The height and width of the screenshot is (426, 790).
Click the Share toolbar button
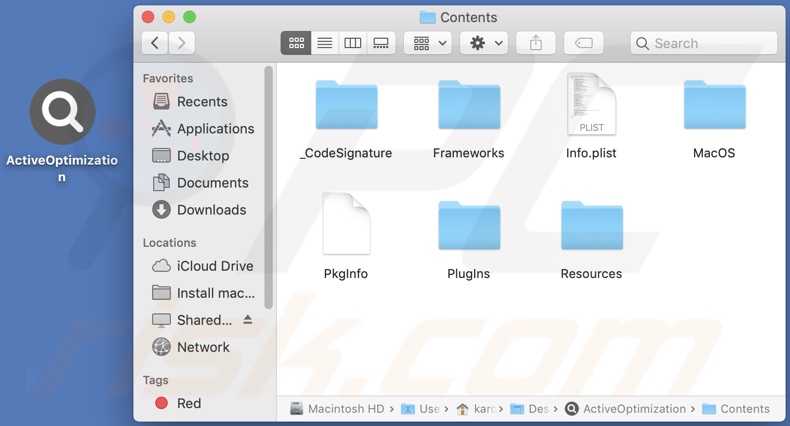(x=536, y=43)
